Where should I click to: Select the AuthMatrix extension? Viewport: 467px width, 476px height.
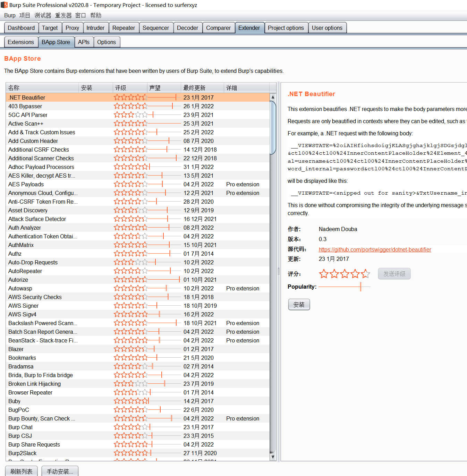pyautogui.click(x=138, y=245)
